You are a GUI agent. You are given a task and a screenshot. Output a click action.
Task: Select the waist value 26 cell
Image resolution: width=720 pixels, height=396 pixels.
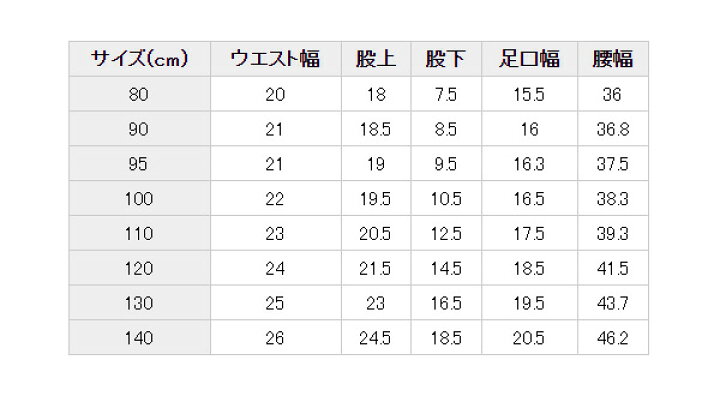pyautogui.click(x=276, y=338)
